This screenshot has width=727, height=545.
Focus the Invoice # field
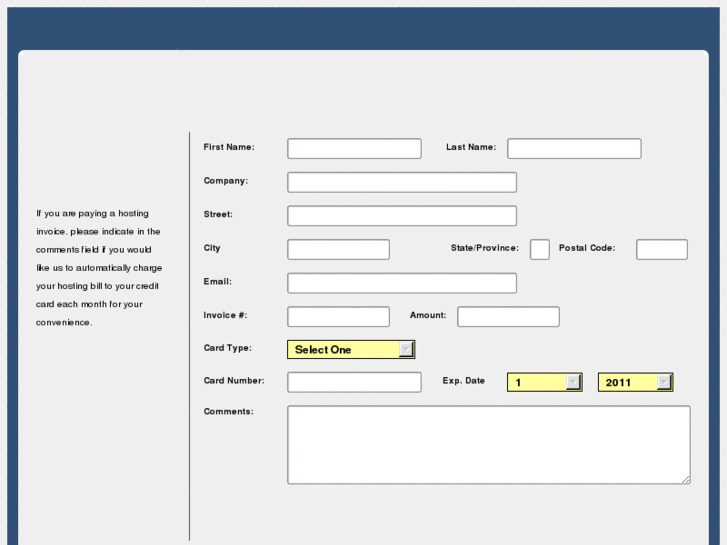(338, 316)
